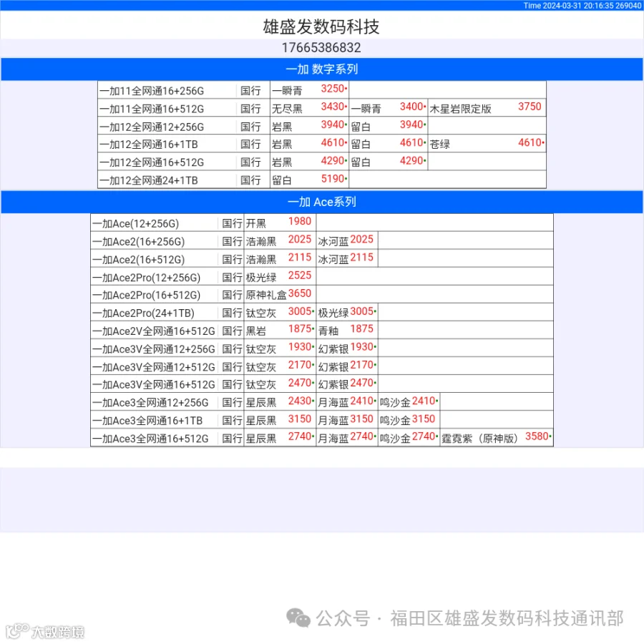The image size is (644, 644).
Task: Select row 一加12全网通24+1TB
Action: click(x=322, y=180)
